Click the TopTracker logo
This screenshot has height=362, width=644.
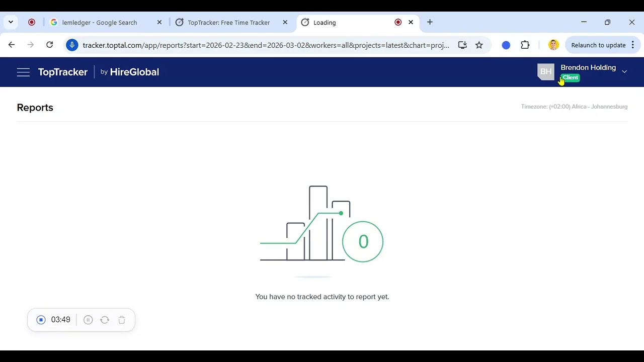click(x=63, y=72)
